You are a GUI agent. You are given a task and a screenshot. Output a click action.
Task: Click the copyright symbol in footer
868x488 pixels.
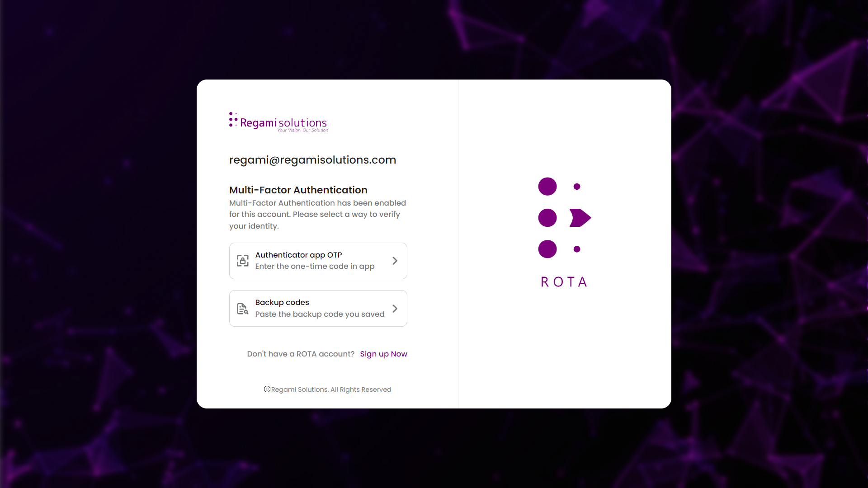click(267, 389)
